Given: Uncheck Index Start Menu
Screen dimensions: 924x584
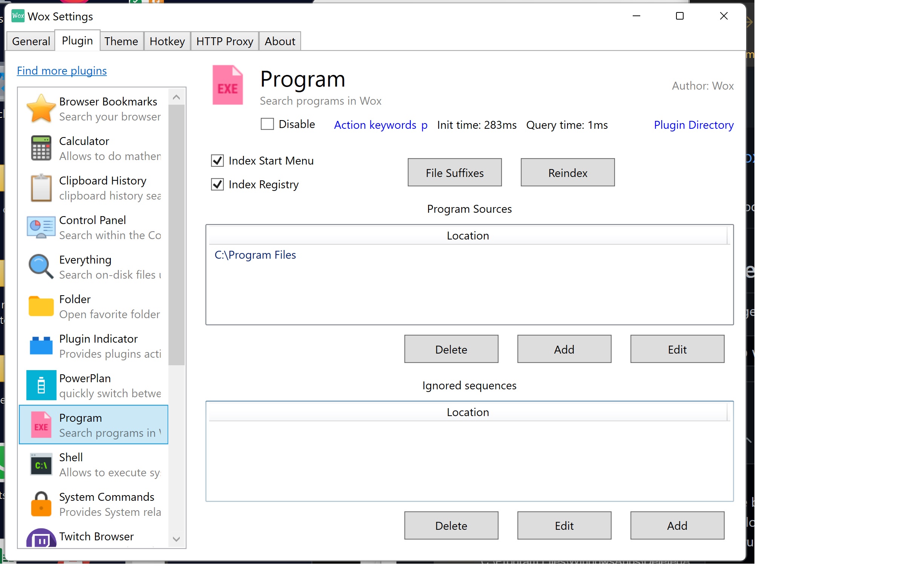Looking at the screenshot, I should coord(217,160).
